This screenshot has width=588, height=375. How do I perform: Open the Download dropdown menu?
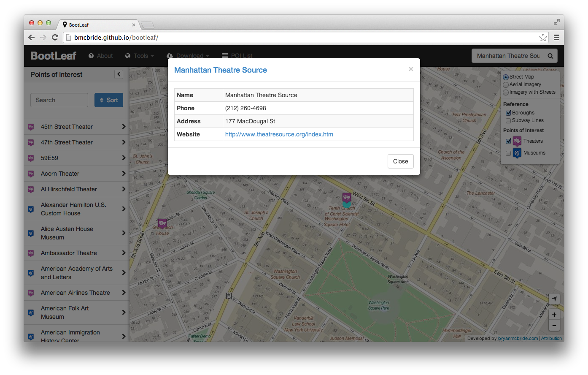(188, 56)
